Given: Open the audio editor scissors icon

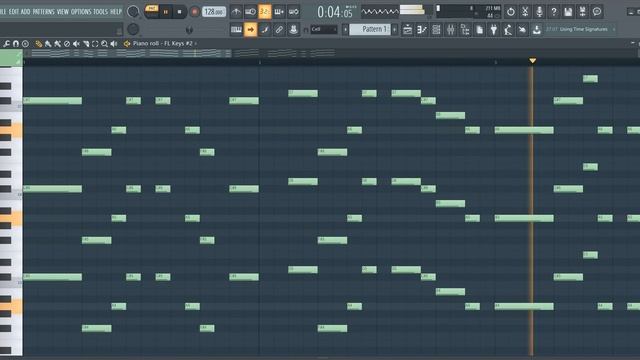Looking at the screenshot, I should click(525, 12).
